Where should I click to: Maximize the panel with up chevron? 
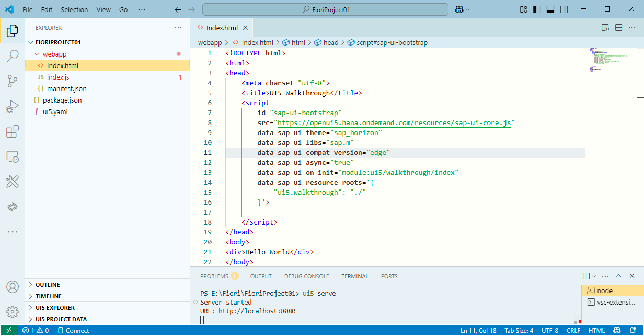619,276
